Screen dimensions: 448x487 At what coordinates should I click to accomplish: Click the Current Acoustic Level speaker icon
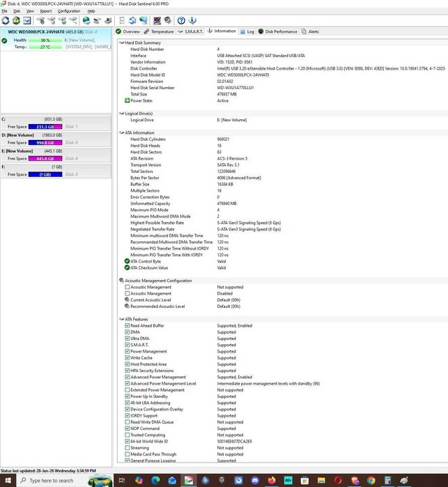tap(127, 300)
